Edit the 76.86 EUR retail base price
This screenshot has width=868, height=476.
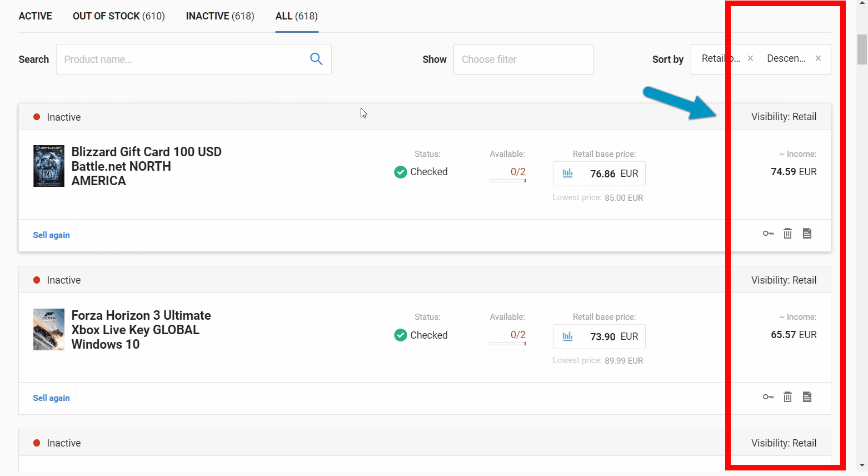click(599, 173)
